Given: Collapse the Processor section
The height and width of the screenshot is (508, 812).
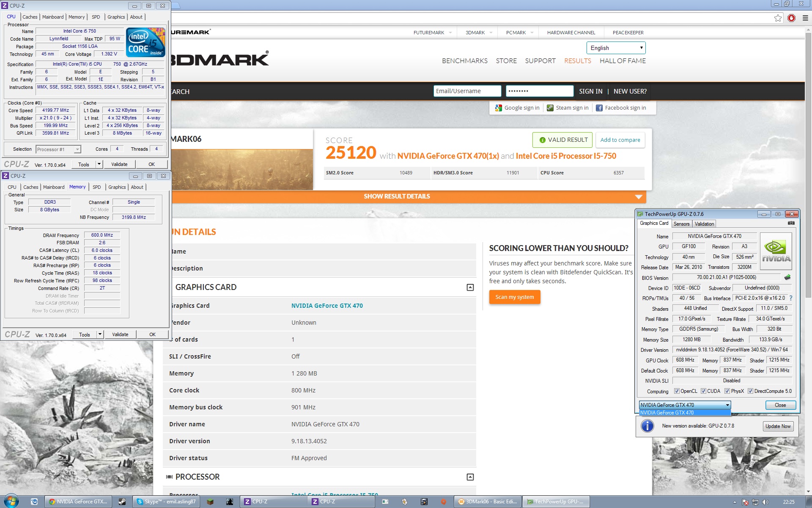Looking at the screenshot, I should (470, 477).
